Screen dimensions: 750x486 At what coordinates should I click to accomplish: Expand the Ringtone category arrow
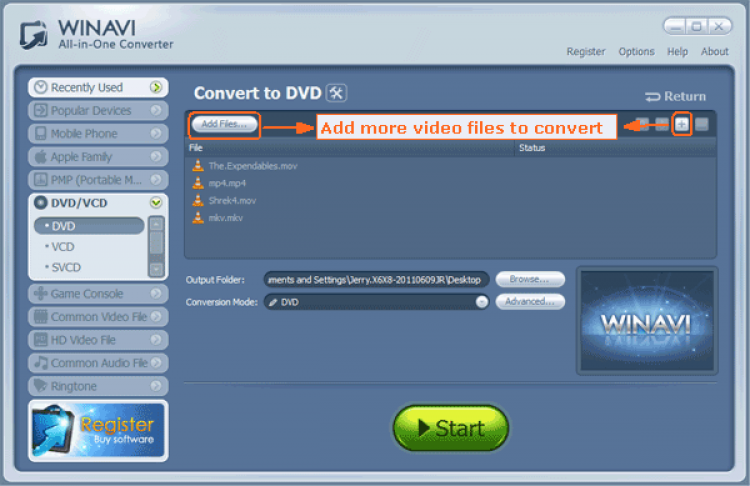[156, 386]
